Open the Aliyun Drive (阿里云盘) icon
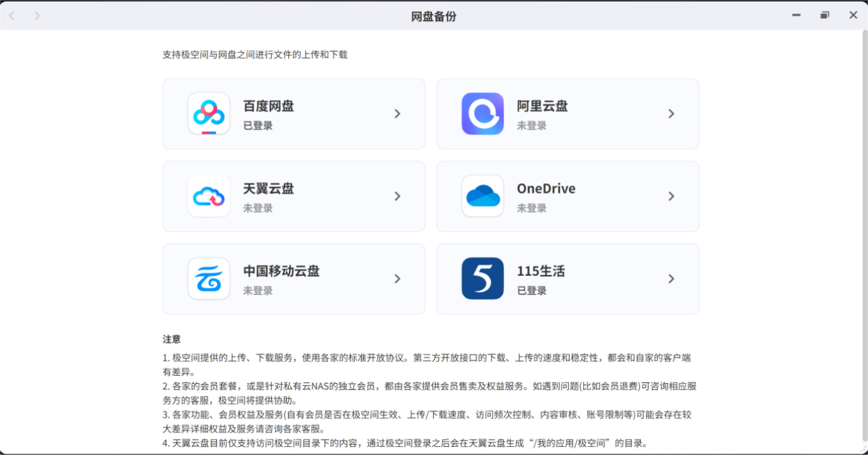 [483, 113]
